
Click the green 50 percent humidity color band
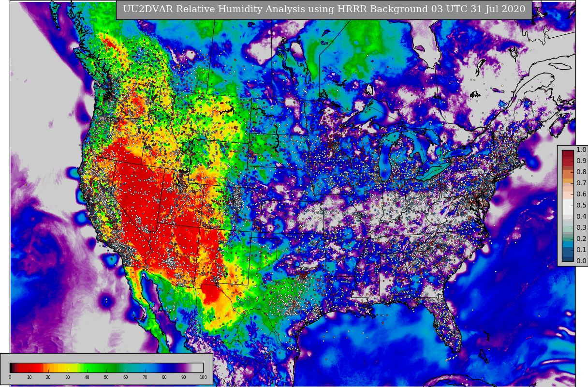point(106,368)
